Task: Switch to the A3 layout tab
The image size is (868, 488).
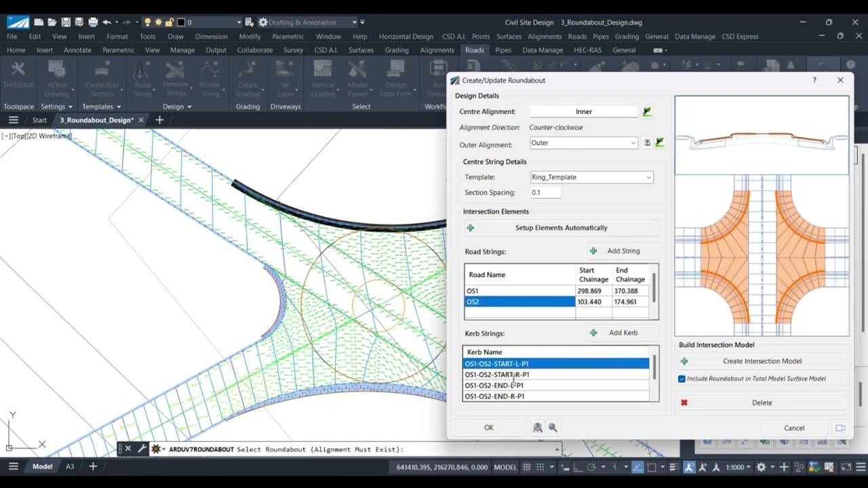Action: tap(70, 466)
